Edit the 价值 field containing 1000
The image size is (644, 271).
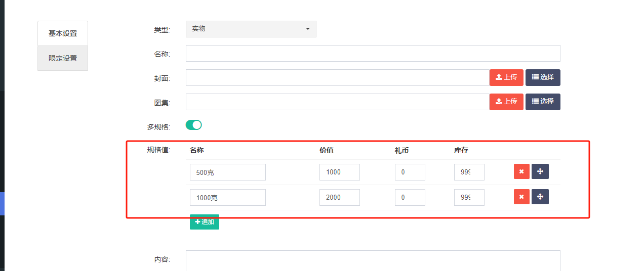[340, 172]
